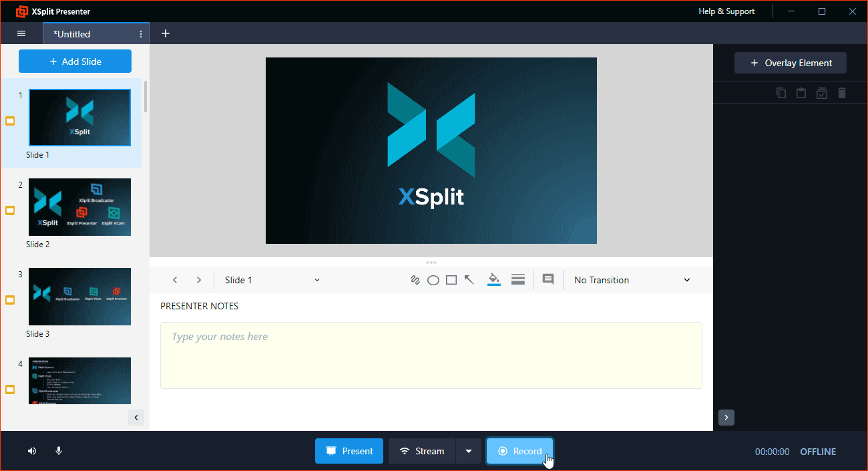The width and height of the screenshot is (868, 471).
Task: Toggle the presenter notes comment icon
Action: [x=548, y=279]
